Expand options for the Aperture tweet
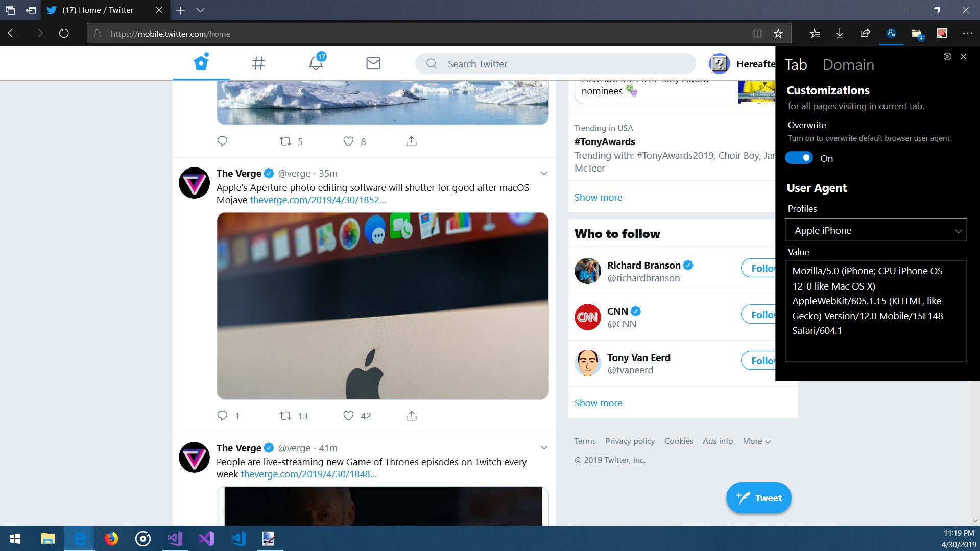The image size is (980, 551). [544, 173]
